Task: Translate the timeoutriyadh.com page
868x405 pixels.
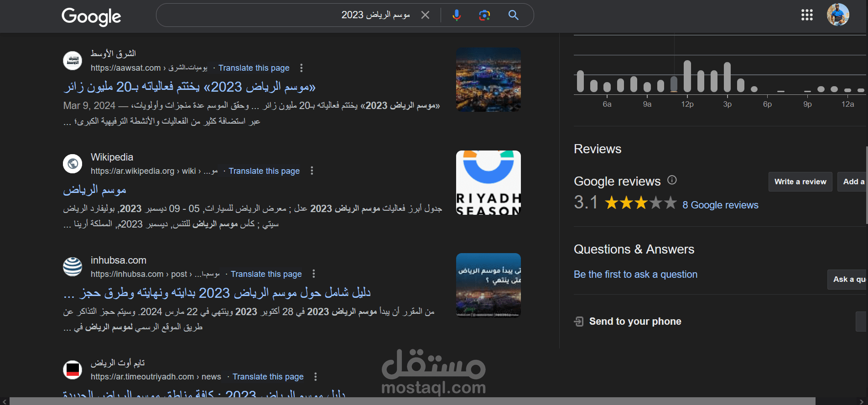Action: coord(268,377)
